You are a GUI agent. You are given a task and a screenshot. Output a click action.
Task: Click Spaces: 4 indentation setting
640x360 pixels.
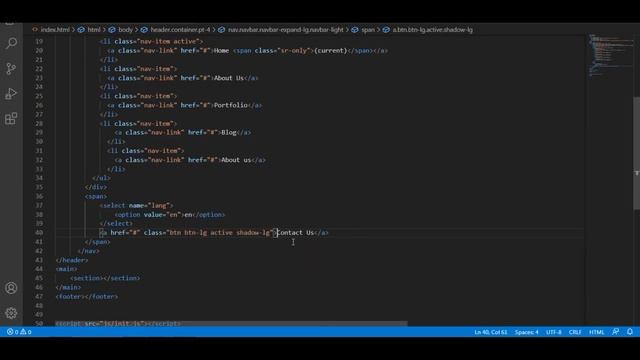coord(526,332)
